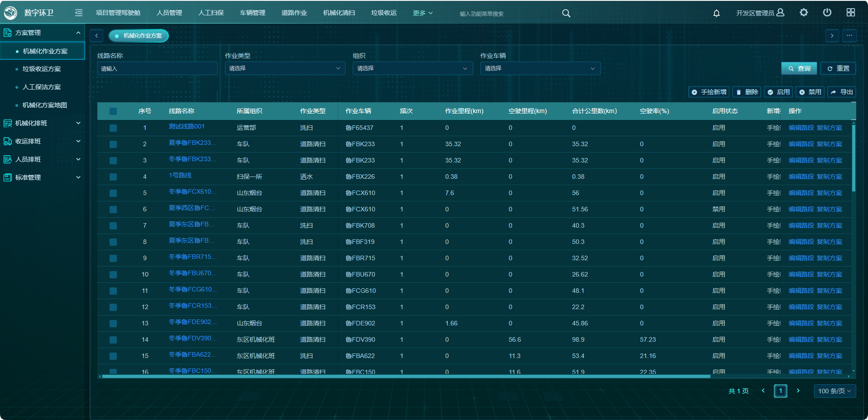Toggle the hamburger sidebar collapse icon
The height and width of the screenshot is (420, 868).
tap(79, 13)
